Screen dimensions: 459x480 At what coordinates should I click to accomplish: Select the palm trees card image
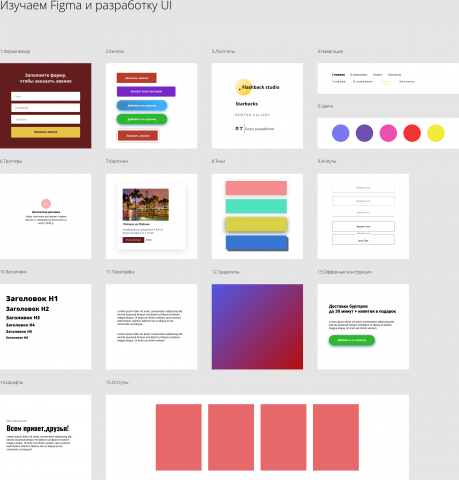(146, 205)
